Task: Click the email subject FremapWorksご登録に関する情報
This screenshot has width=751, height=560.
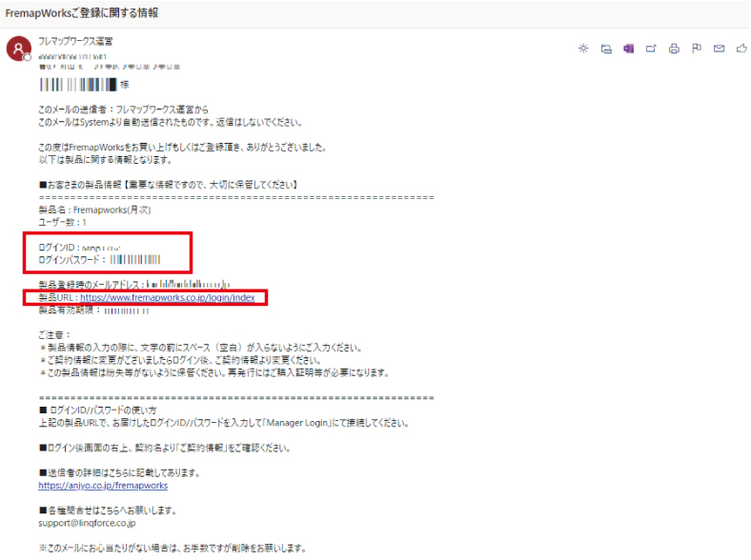Action: tap(82, 13)
